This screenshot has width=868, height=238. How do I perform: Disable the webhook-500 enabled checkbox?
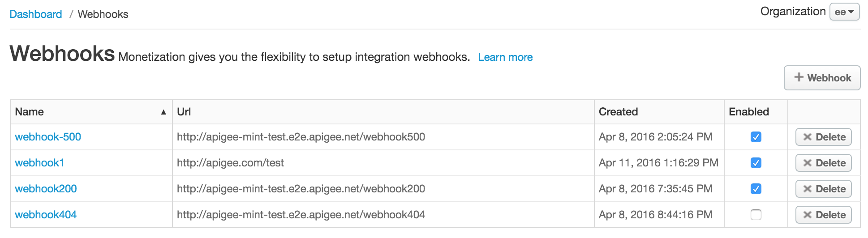click(756, 137)
